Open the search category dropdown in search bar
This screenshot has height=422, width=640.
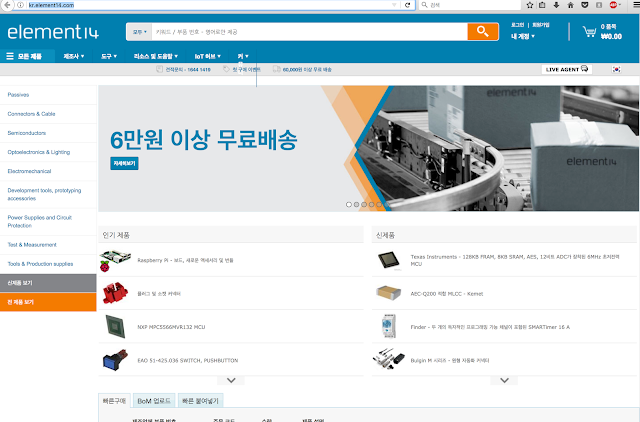[x=139, y=32]
